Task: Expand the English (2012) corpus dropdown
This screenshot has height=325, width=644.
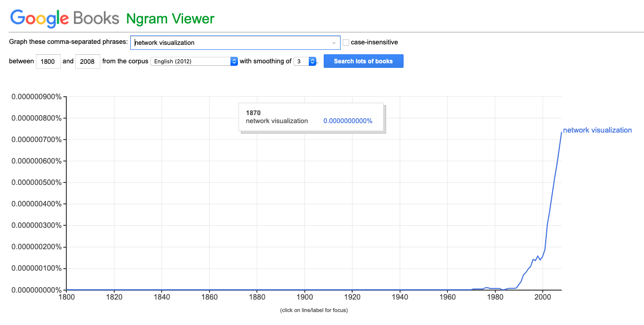Action: pos(194,61)
